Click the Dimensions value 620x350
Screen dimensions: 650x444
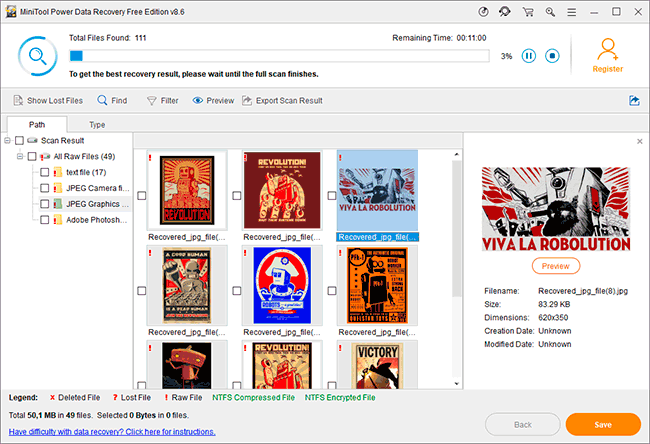tap(553, 318)
